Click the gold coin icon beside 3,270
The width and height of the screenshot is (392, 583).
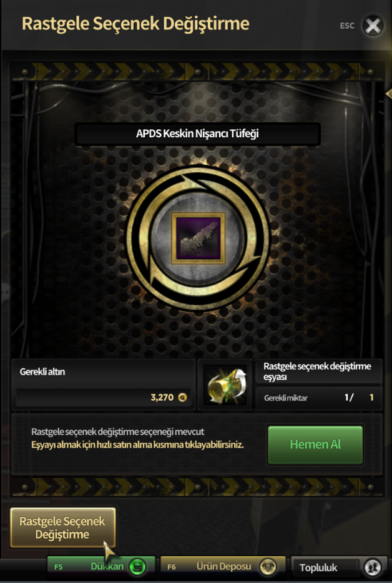182,398
